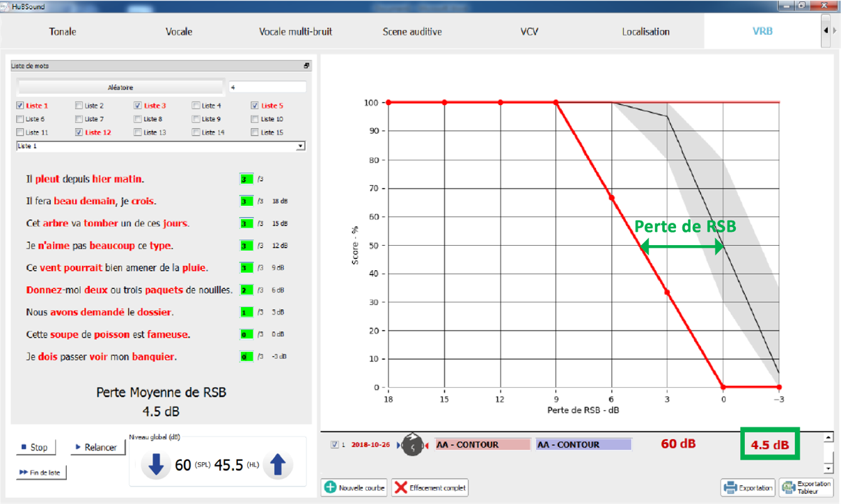Viewport: 841px width, 504px height.
Task: Uncheck the Liste 1 checkbox
Action: click(x=20, y=106)
